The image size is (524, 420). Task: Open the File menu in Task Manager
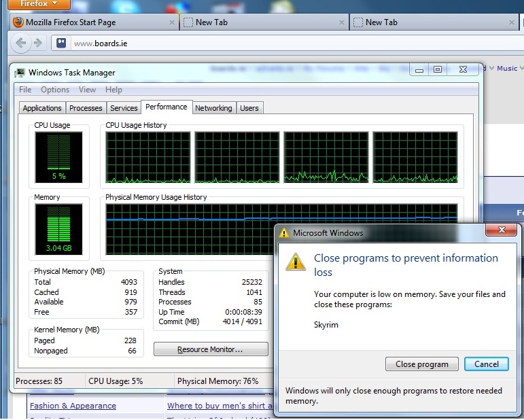click(25, 90)
